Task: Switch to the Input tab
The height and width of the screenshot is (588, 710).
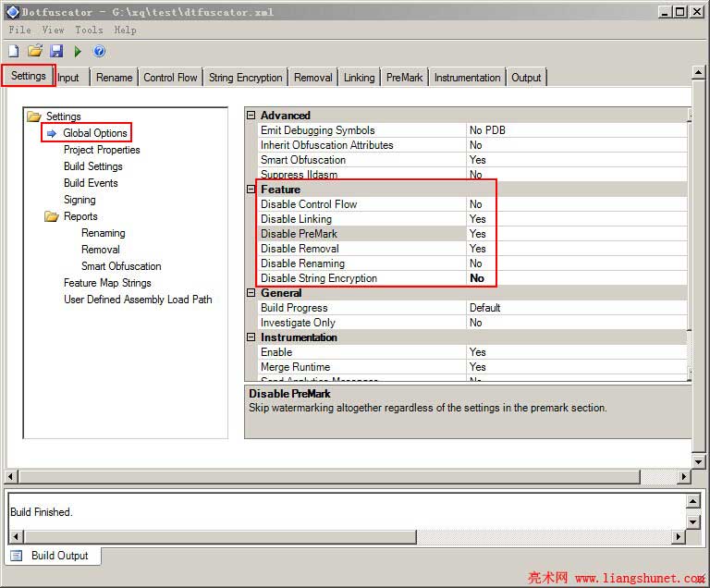Action: [68, 78]
